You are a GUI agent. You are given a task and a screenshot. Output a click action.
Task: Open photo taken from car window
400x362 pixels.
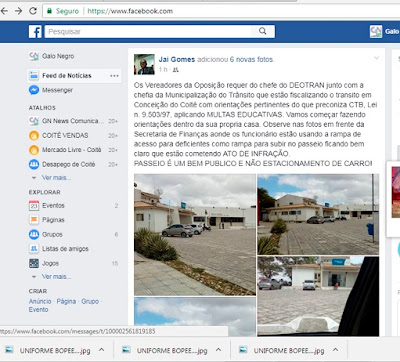[x=318, y=296]
